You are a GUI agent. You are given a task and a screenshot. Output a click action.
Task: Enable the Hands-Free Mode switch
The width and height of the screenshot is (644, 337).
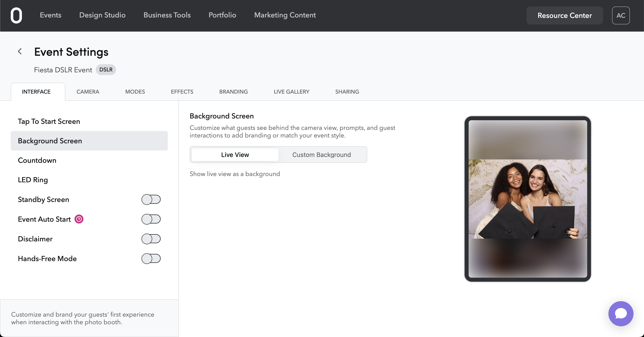tap(151, 258)
